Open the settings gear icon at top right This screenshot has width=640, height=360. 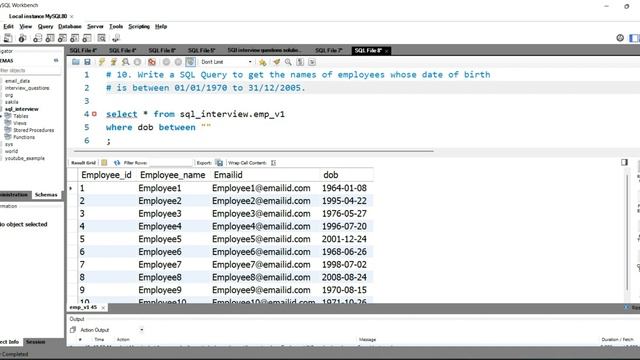pos(620,38)
